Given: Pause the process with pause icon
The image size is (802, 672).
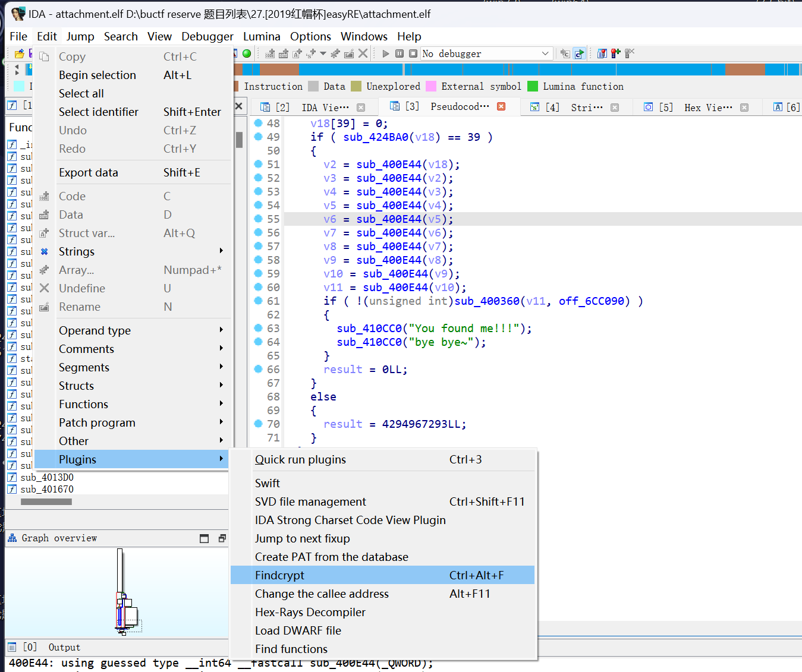Looking at the screenshot, I should coord(400,53).
